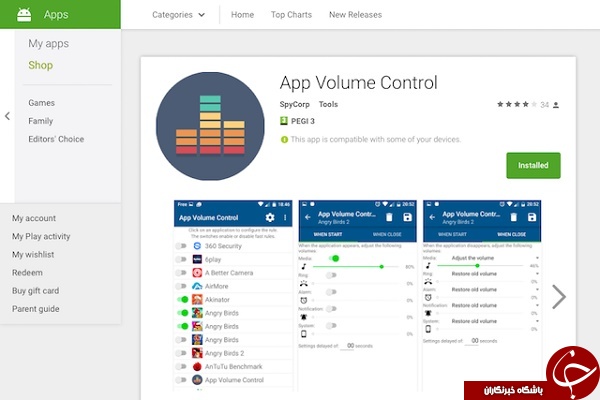Click back arrow in When Close screenshot
The height and width of the screenshot is (400, 600).
432,217
